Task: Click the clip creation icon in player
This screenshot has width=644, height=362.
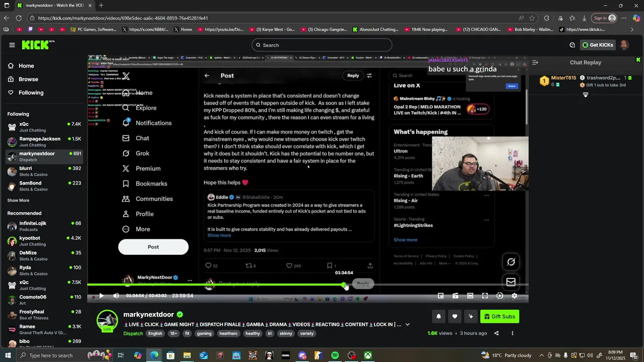Action: pos(455,296)
